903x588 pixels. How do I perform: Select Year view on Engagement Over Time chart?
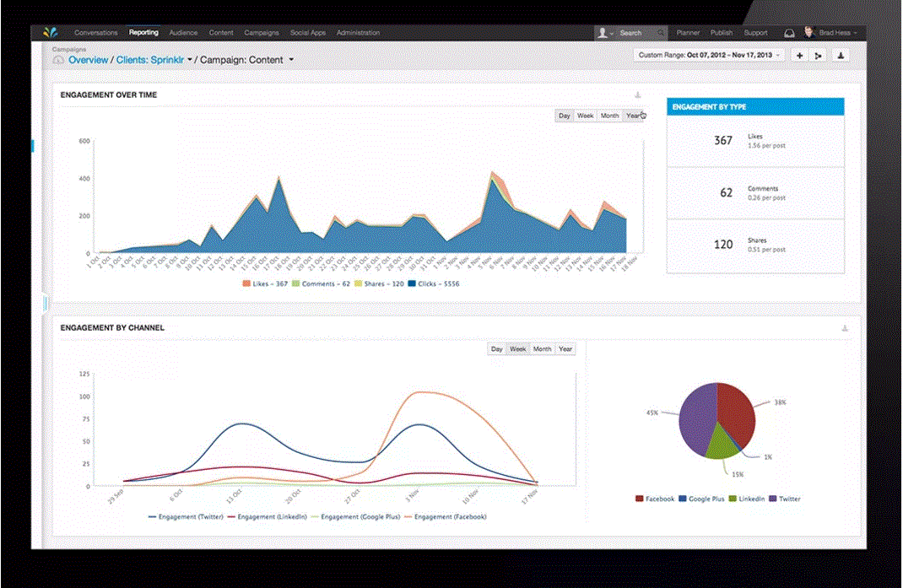(633, 116)
